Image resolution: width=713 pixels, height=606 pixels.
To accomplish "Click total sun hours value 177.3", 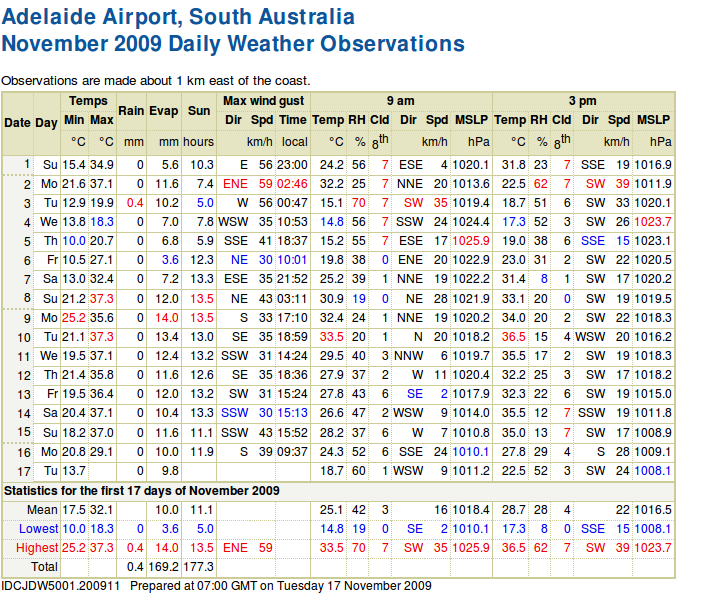I will point(199,567).
